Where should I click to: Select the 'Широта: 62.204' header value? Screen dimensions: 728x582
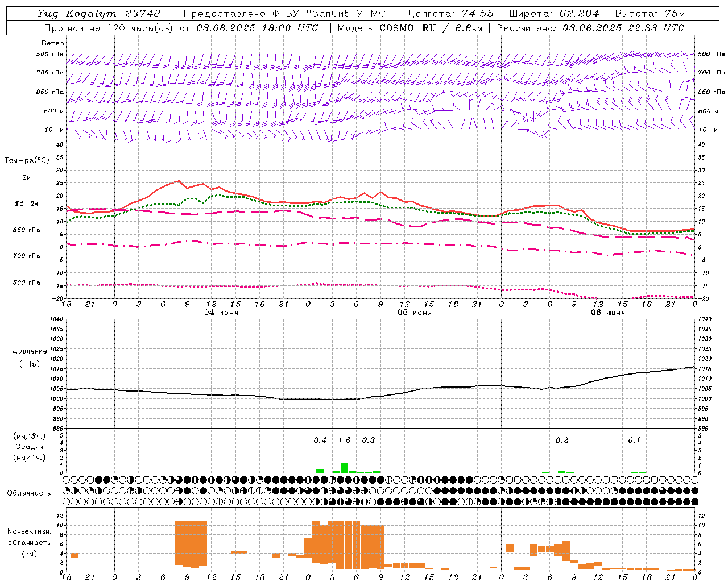pyautogui.click(x=554, y=13)
